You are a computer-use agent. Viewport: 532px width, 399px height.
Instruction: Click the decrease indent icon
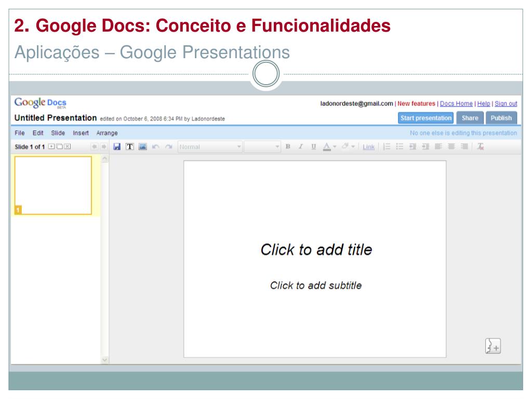[x=413, y=147]
